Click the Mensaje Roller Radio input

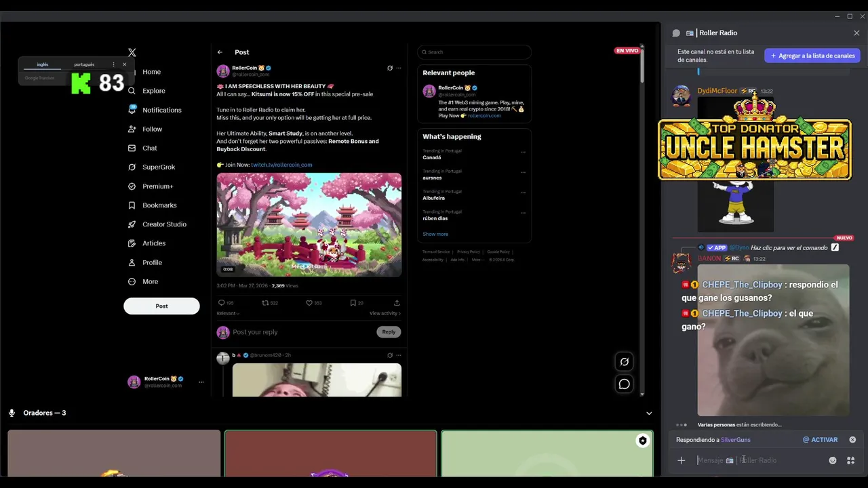point(759,460)
